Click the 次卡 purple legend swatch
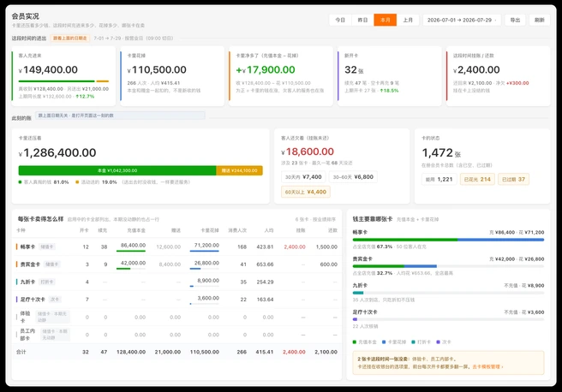 click(438, 342)
